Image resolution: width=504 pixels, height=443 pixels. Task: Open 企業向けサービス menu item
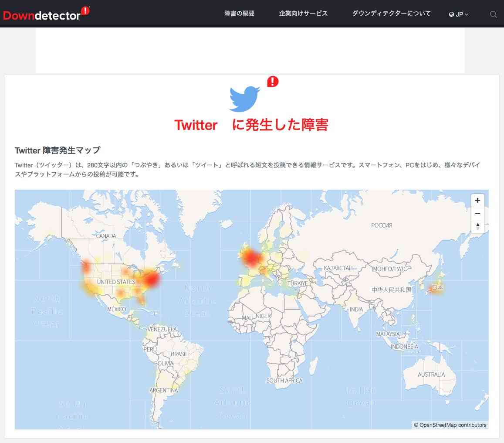point(303,14)
